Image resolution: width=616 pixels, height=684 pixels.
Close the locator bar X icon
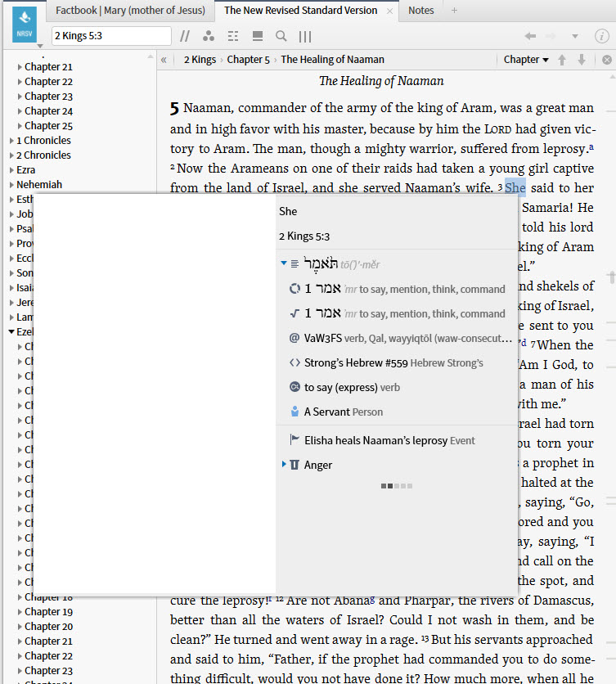[606, 60]
